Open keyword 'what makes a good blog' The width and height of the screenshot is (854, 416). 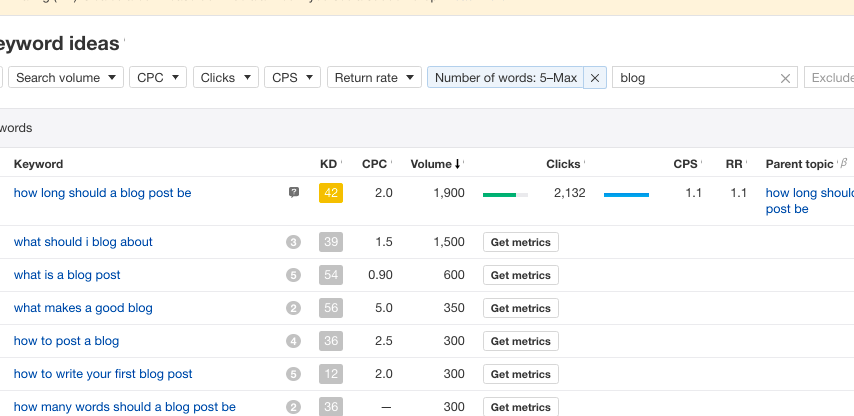click(x=83, y=308)
